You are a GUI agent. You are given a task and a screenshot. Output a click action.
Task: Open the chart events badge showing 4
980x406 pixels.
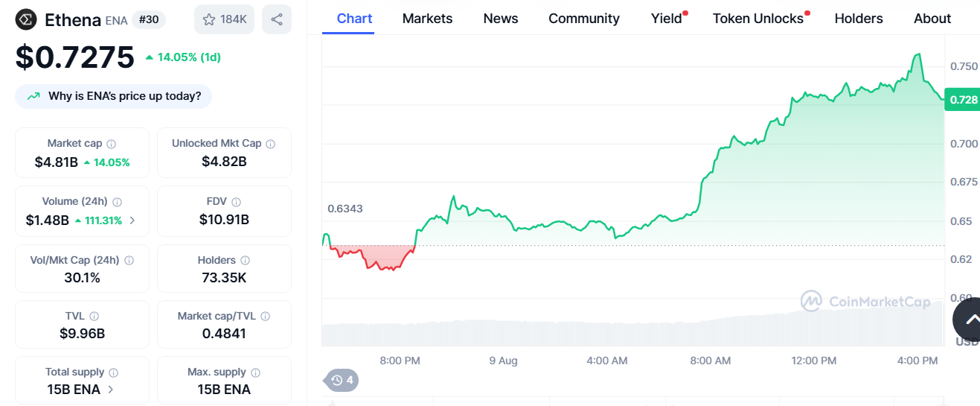point(343,381)
